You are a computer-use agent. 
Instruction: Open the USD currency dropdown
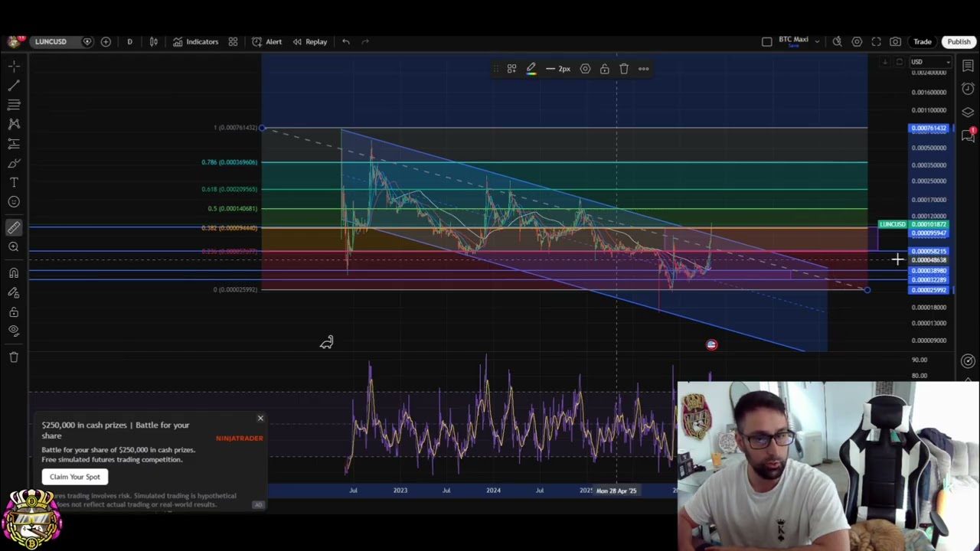pyautogui.click(x=930, y=62)
